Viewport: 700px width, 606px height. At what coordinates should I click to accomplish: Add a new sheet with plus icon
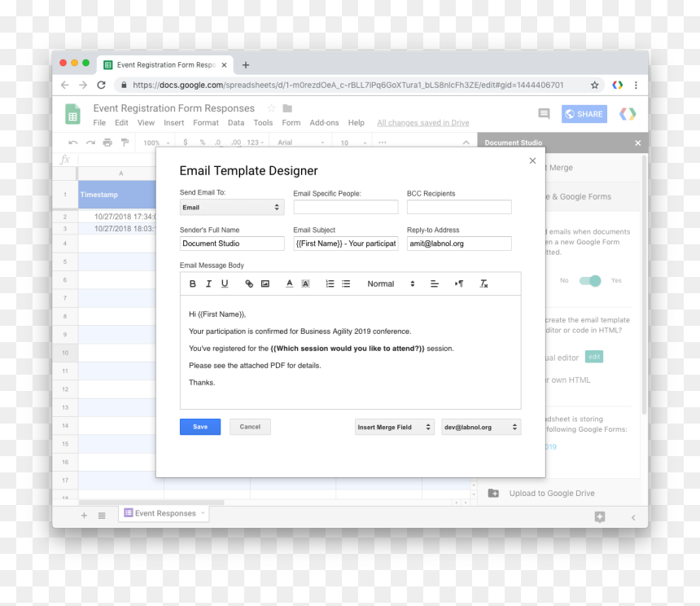84,516
